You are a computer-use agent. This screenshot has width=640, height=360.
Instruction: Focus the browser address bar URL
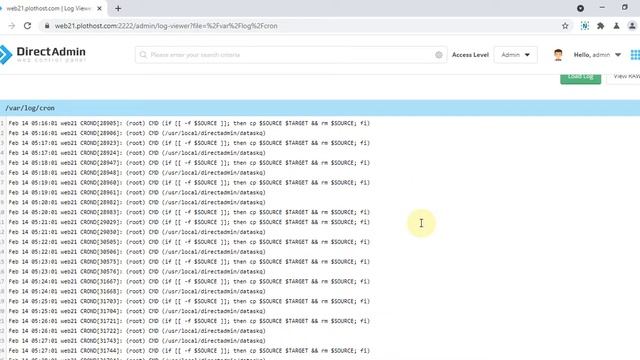pyautogui.click(x=166, y=26)
